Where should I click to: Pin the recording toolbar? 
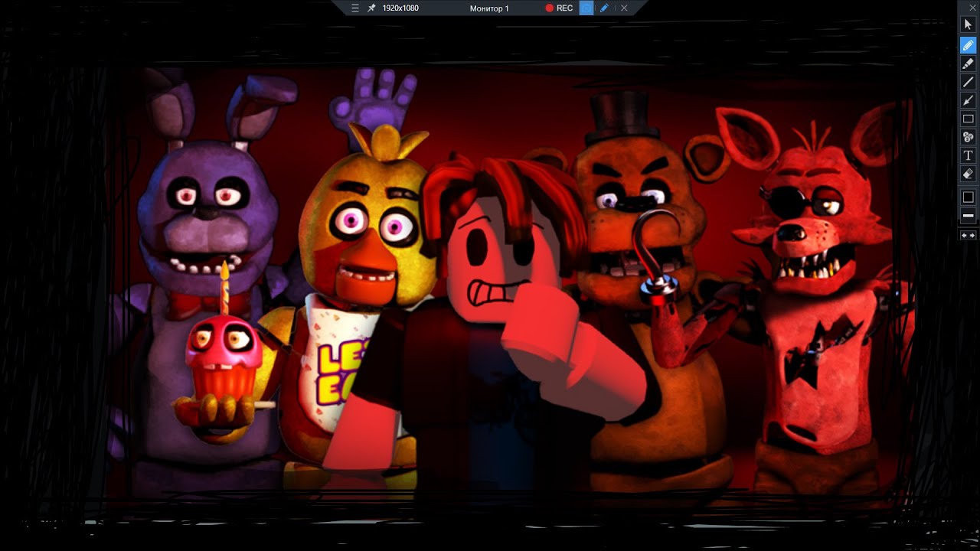372,8
